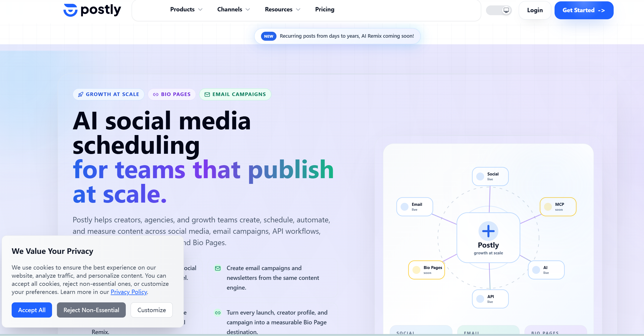Reject non-essential cookies

coord(91,310)
